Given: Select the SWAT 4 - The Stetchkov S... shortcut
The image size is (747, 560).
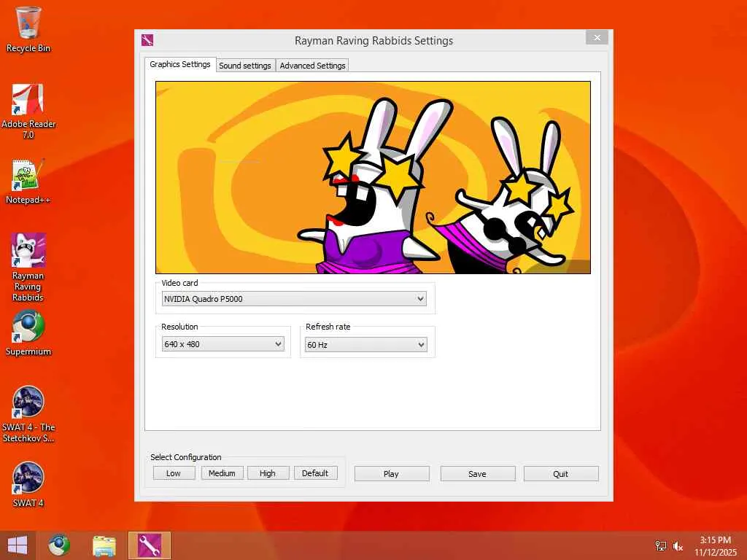Looking at the screenshot, I should point(28,414).
